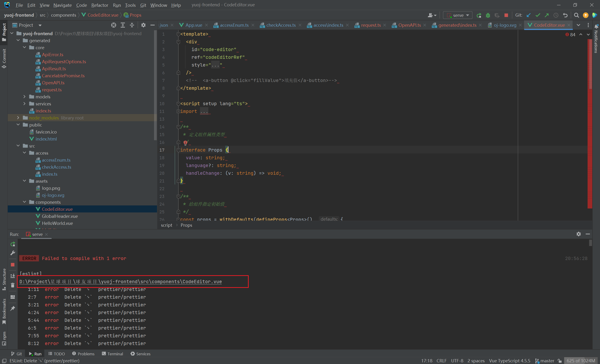
Task: Click the 84 errors inspection indicator
Action: [570, 35]
